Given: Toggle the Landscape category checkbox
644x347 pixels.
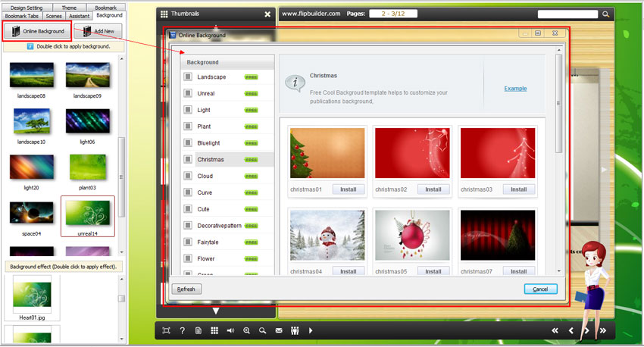Looking at the screenshot, I should tap(188, 77).
